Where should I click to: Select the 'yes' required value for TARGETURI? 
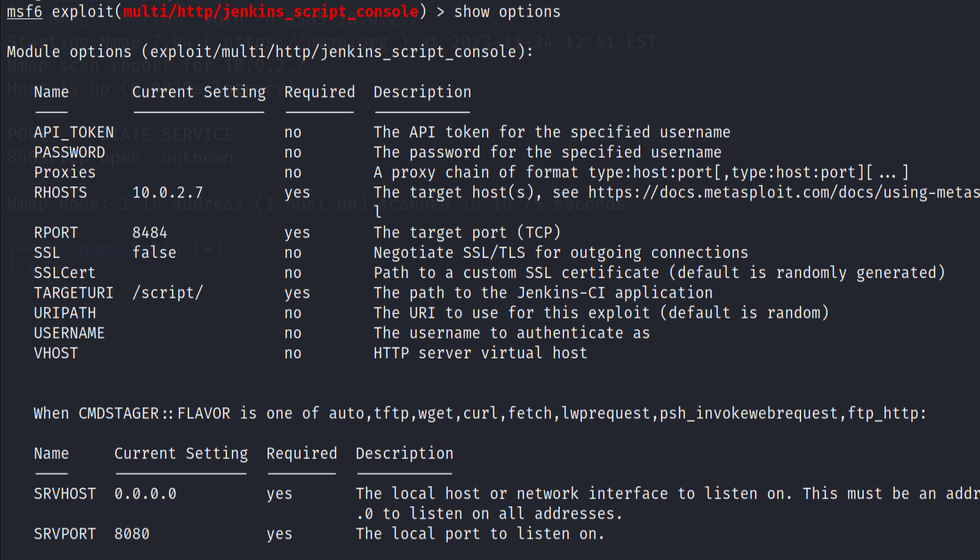click(297, 294)
